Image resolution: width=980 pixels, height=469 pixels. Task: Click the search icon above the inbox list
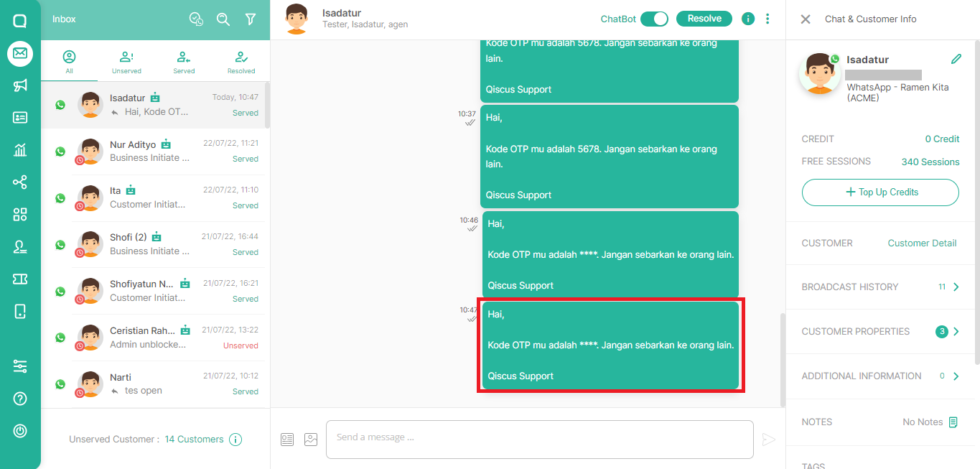[x=223, y=19]
